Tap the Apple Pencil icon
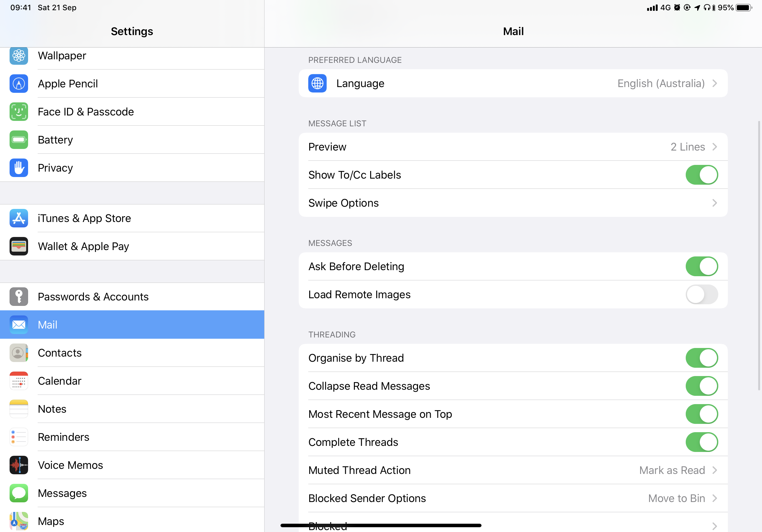 click(x=19, y=84)
